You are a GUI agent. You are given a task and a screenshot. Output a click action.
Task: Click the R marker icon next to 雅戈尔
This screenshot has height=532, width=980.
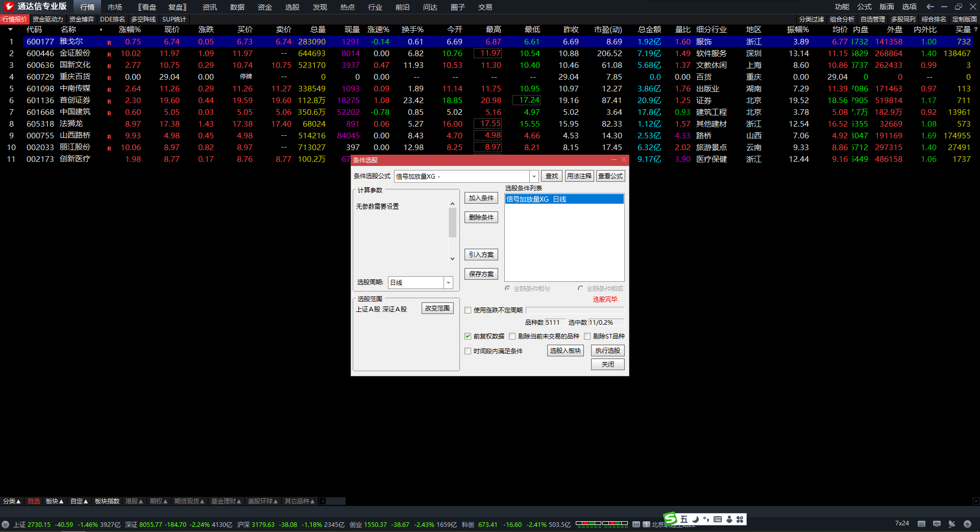109,42
